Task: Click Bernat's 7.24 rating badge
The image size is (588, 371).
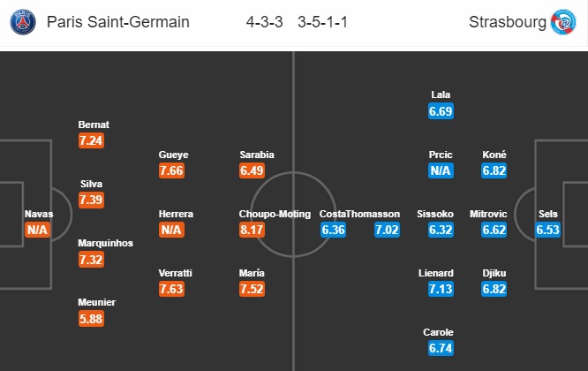Action: point(91,140)
